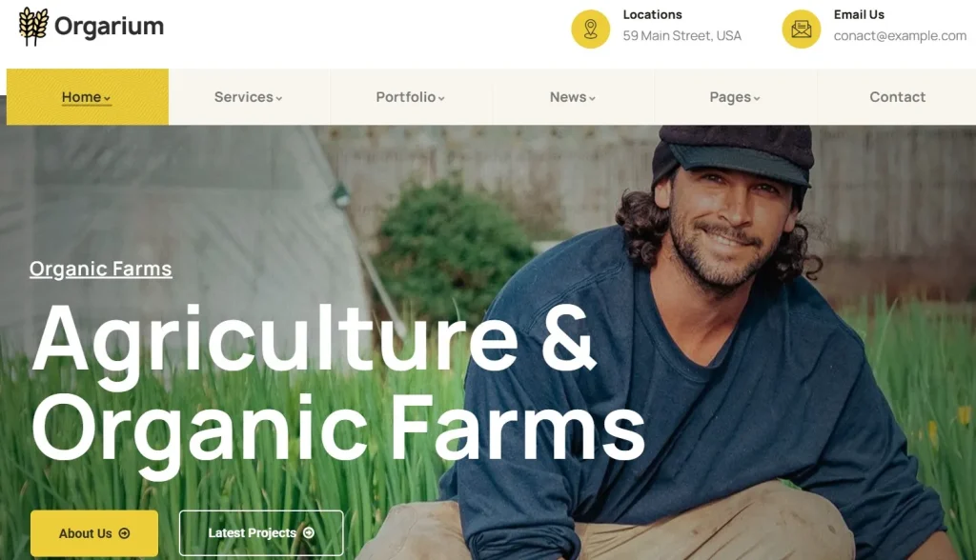
Task: Go to the News menu label
Action: click(x=568, y=97)
